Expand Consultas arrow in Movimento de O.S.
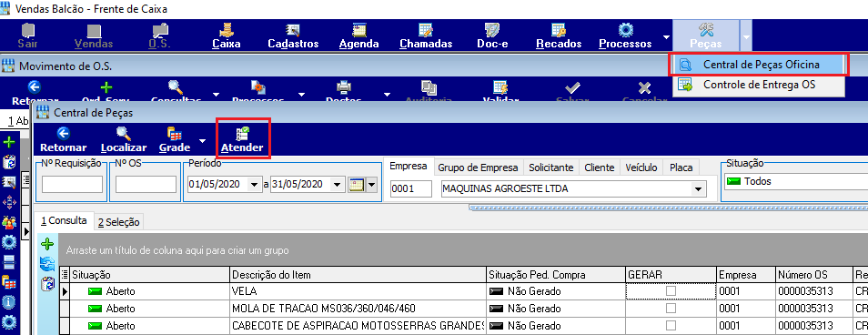Image resolution: width=868 pixels, height=335 pixels. [216, 94]
